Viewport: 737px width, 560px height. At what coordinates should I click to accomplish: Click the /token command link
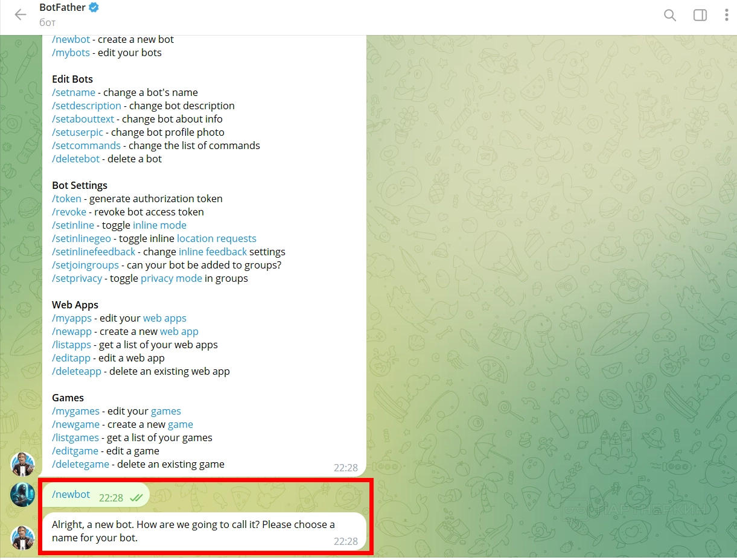point(66,199)
